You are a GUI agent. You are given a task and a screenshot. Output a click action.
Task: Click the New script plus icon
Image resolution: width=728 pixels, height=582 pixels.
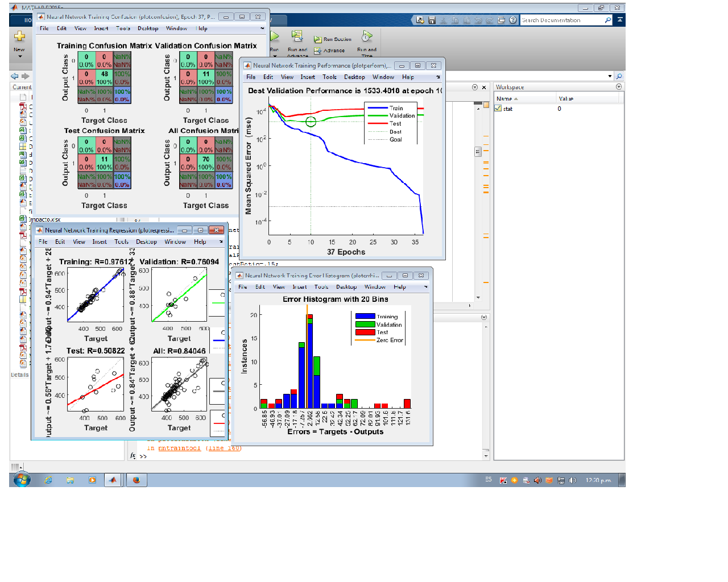19,36
